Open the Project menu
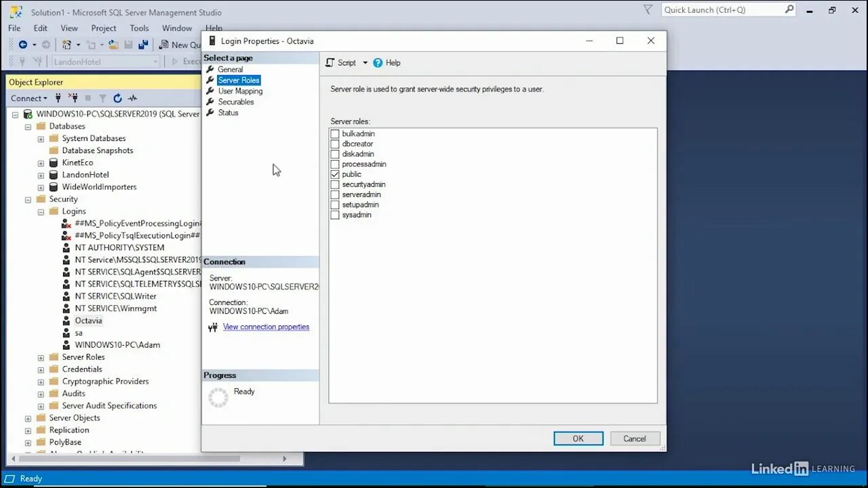Viewport: 868px width, 488px height. pos(104,28)
